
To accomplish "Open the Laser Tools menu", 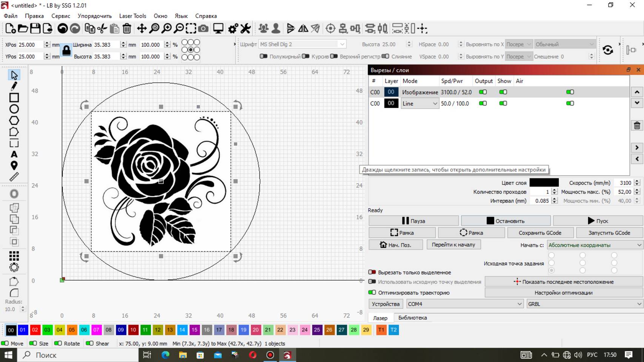I will pyautogui.click(x=132, y=16).
